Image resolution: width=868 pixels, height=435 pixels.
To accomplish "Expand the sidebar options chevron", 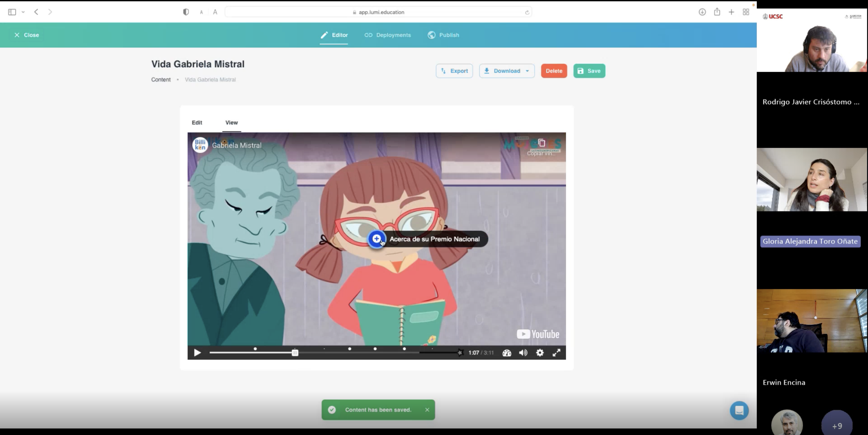I will (23, 12).
